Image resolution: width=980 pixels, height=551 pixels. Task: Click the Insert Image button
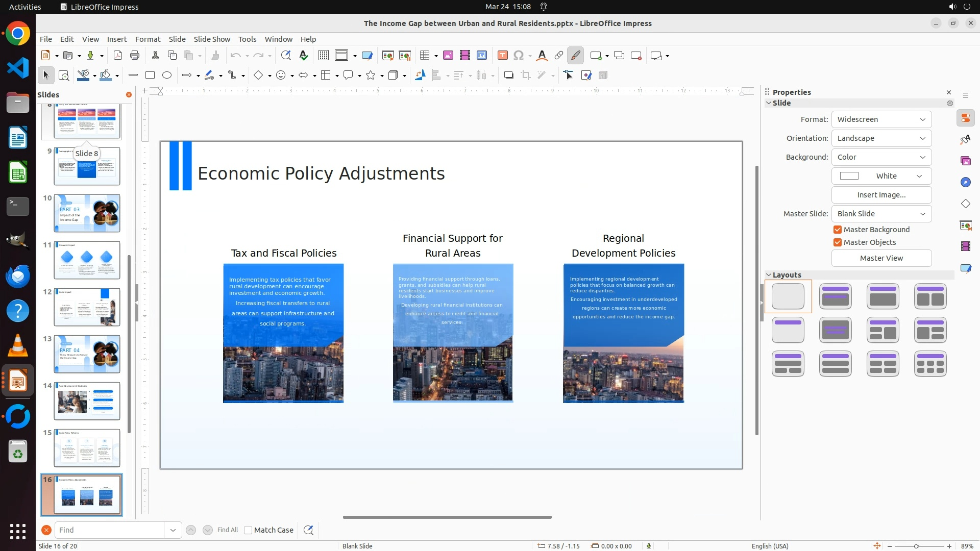pos(881,195)
